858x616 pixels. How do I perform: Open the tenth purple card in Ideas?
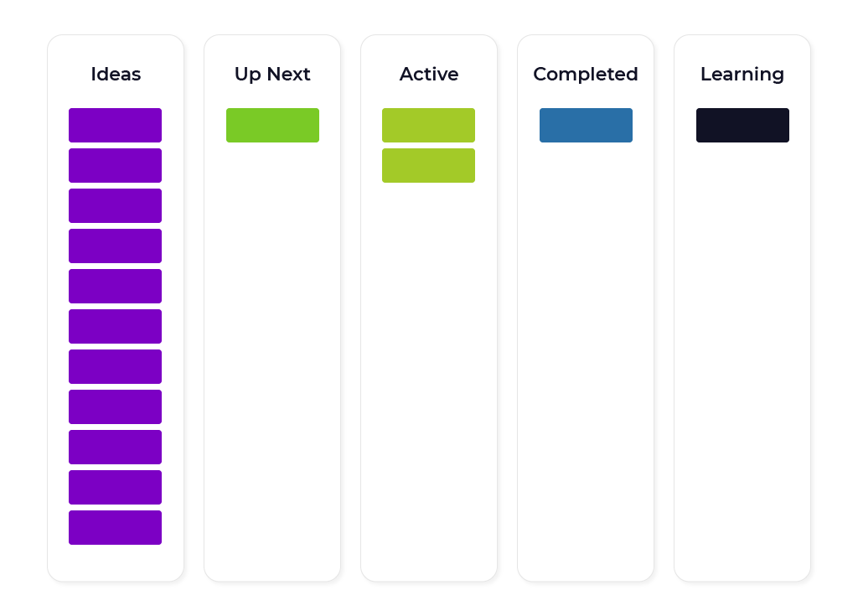[115, 487]
